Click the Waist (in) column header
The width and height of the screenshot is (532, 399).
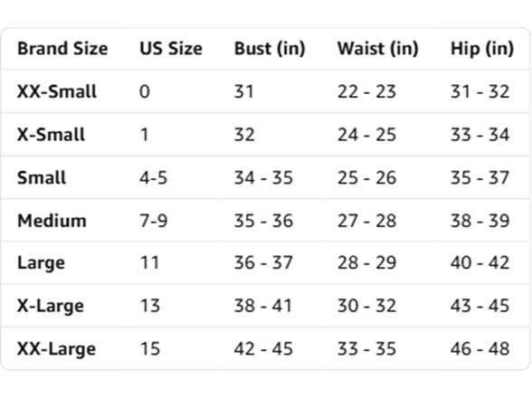[377, 49]
